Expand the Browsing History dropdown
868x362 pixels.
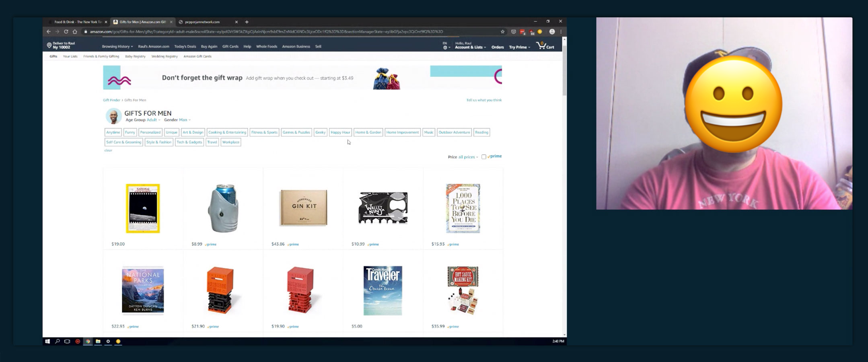coord(117,47)
